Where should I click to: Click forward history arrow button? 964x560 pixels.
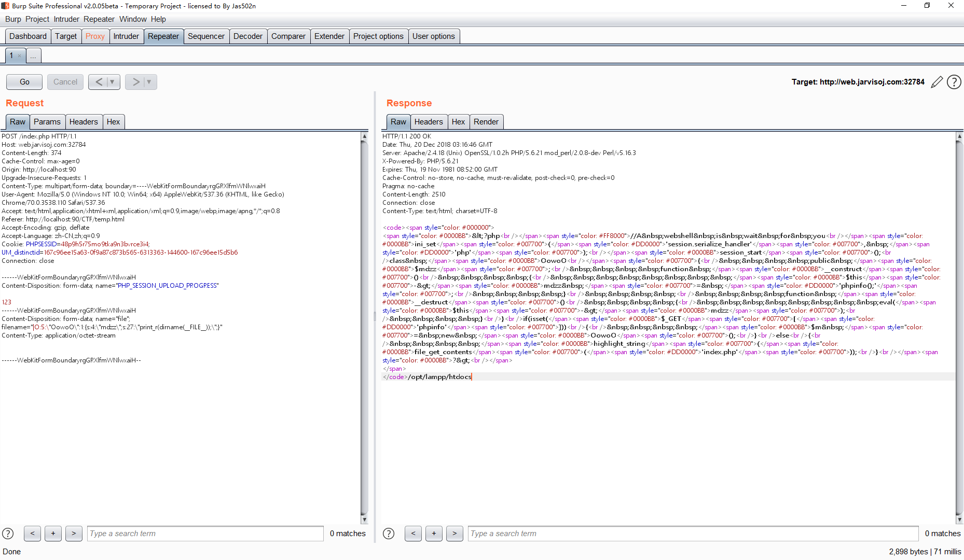pos(135,82)
